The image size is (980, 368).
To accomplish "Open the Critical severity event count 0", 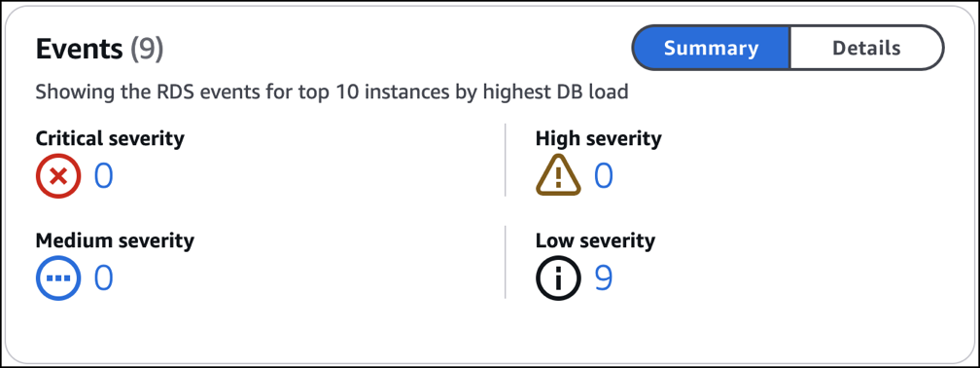I will pos(104,176).
